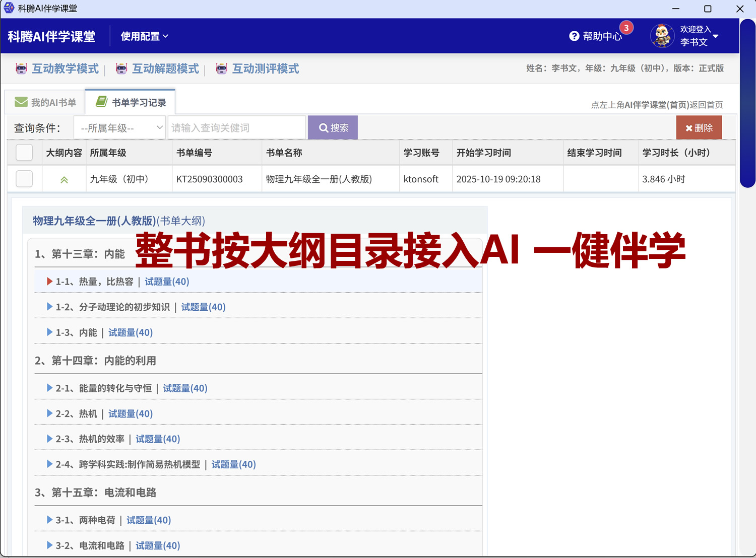The image size is (756, 558).
Task: Check the select-all checkbox in table header
Action: (x=24, y=153)
